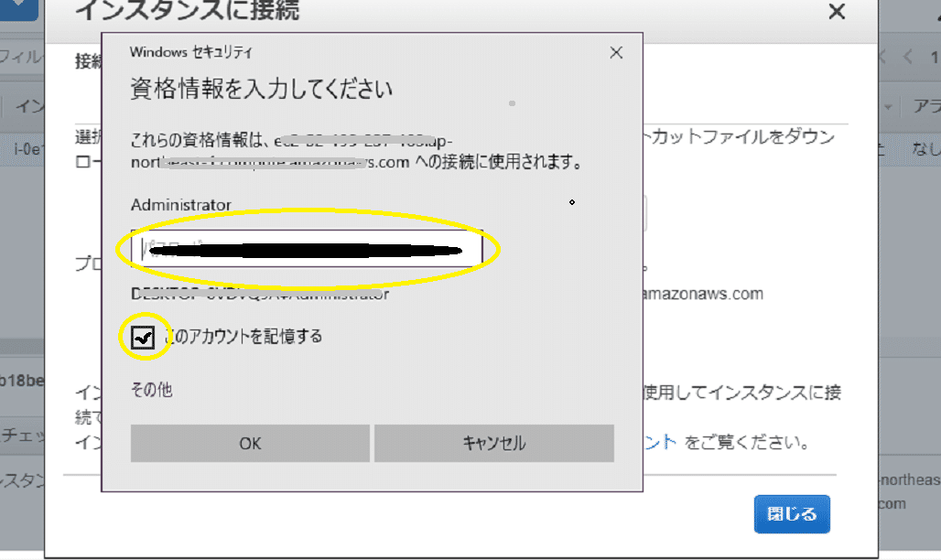Click the チェック status label on the left
The width and height of the screenshot is (941, 560).
18,437
